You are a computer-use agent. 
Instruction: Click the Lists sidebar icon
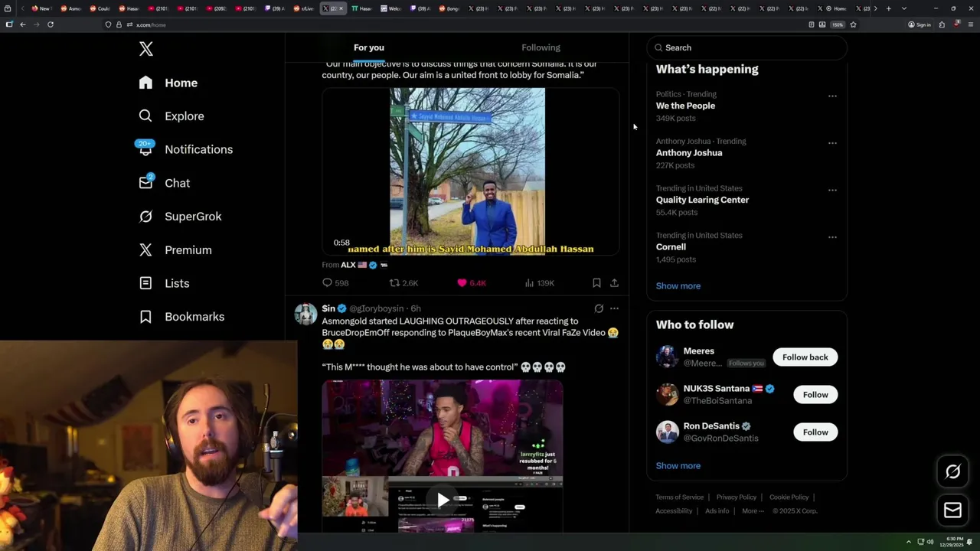(145, 283)
